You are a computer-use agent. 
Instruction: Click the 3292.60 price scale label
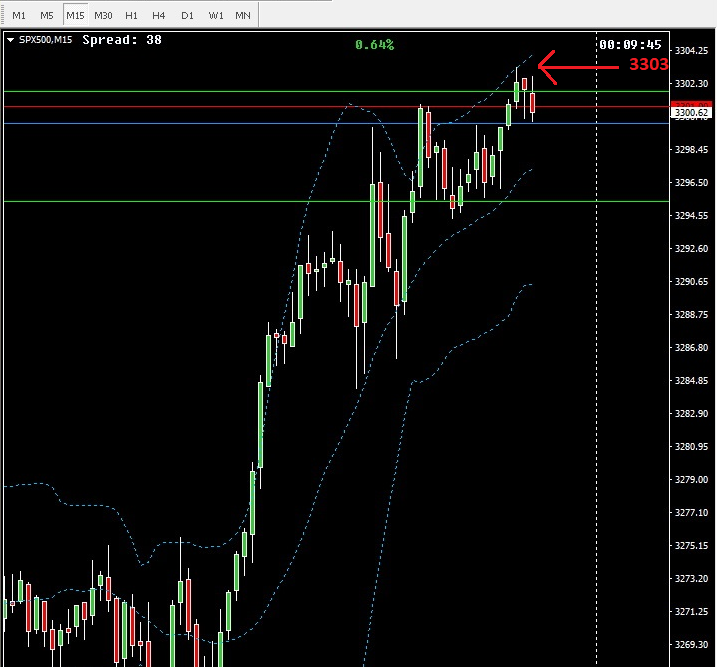691,249
